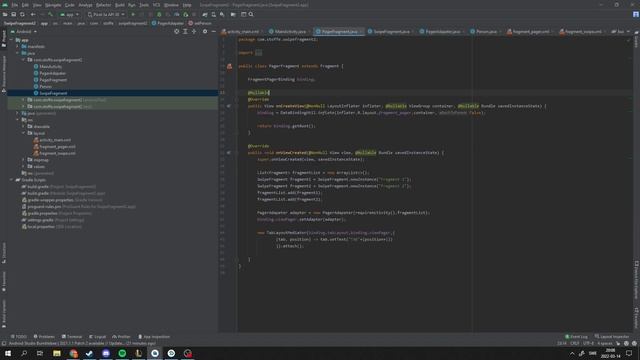
Task: Click the Save All toolbar icon
Action: click(13, 14)
